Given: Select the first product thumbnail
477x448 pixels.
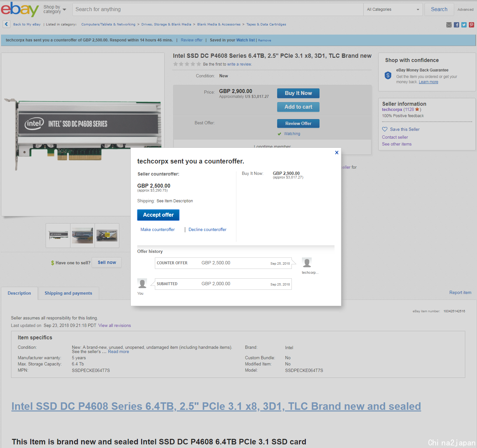Looking at the screenshot, I should [58, 235].
